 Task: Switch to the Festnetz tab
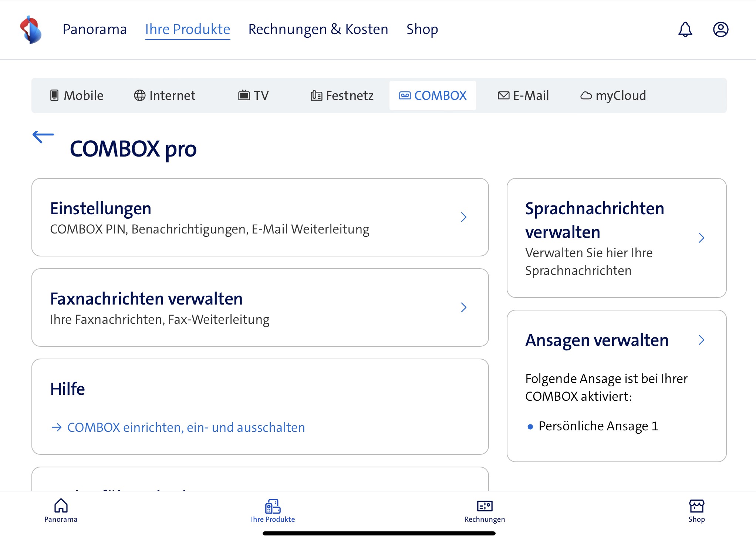(342, 95)
